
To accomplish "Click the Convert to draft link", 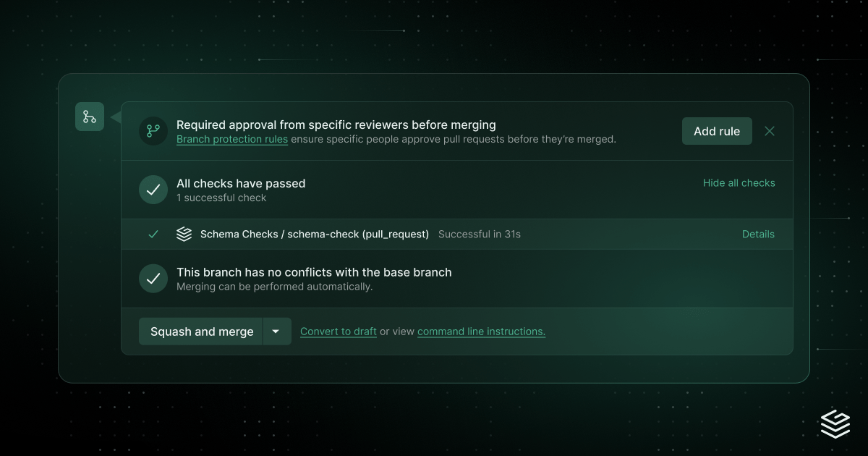I will pos(339,332).
